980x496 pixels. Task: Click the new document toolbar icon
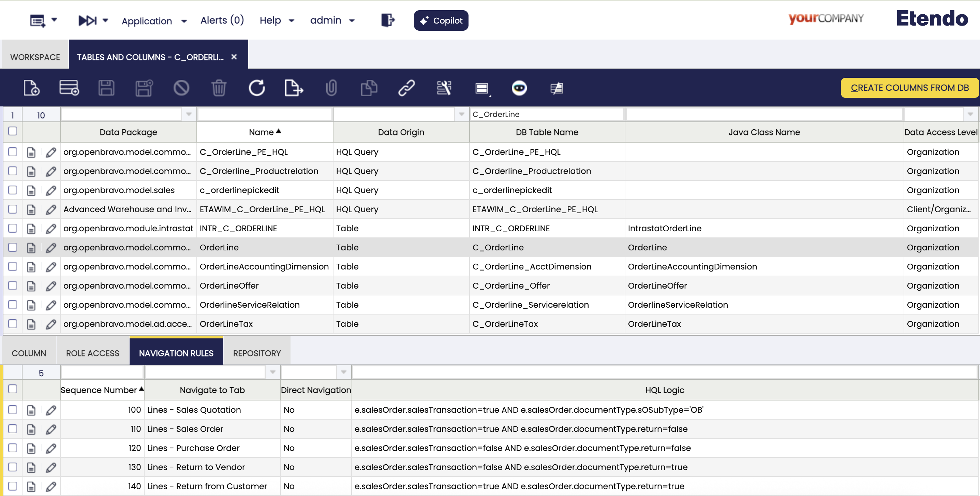point(31,88)
